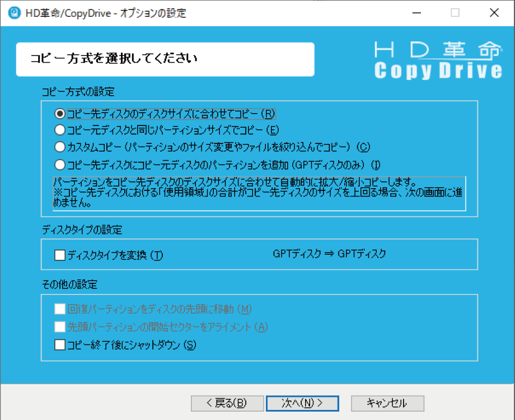Click the copy method description text box
This screenshot has height=420, width=515.
click(259, 194)
